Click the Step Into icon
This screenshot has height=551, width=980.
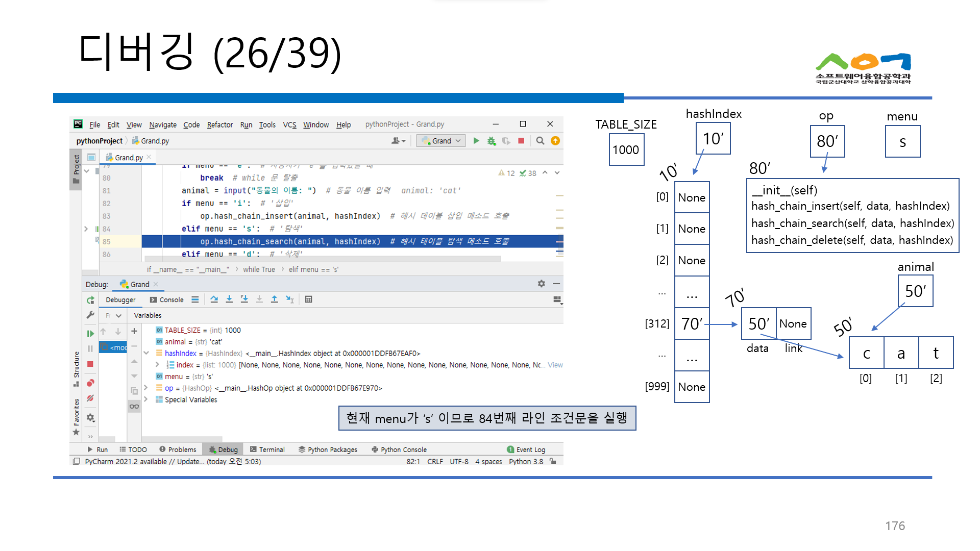click(x=229, y=299)
